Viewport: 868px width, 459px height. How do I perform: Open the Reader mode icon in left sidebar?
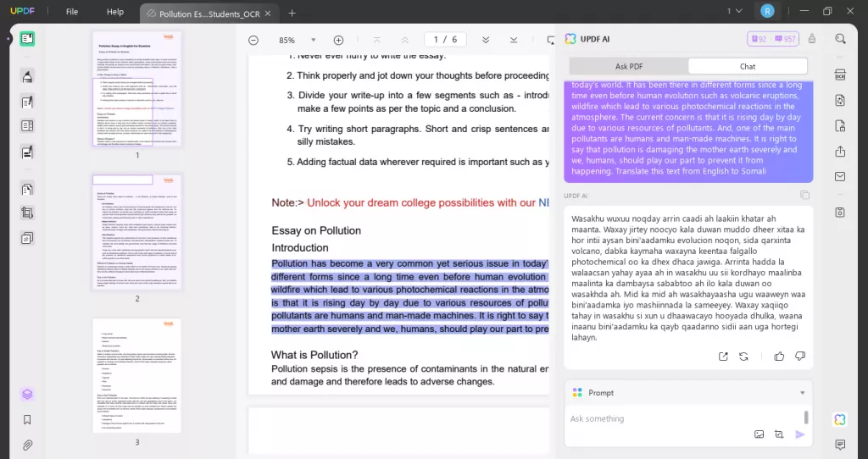tap(27, 39)
